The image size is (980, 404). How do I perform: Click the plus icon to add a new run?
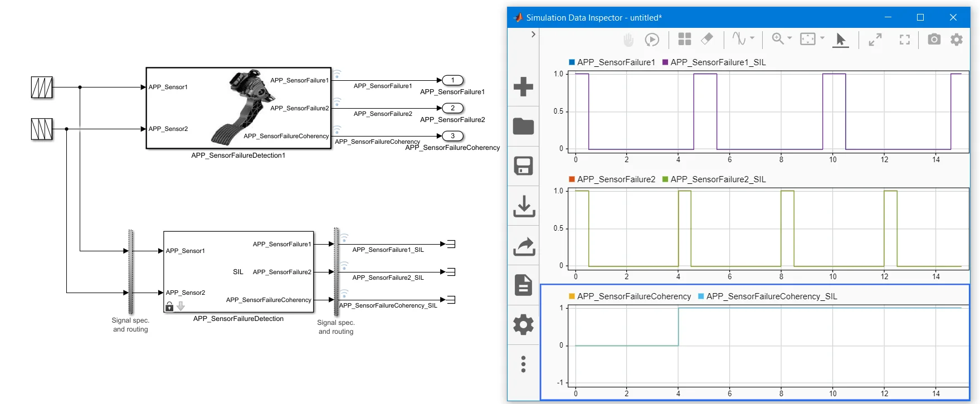coord(523,86)
